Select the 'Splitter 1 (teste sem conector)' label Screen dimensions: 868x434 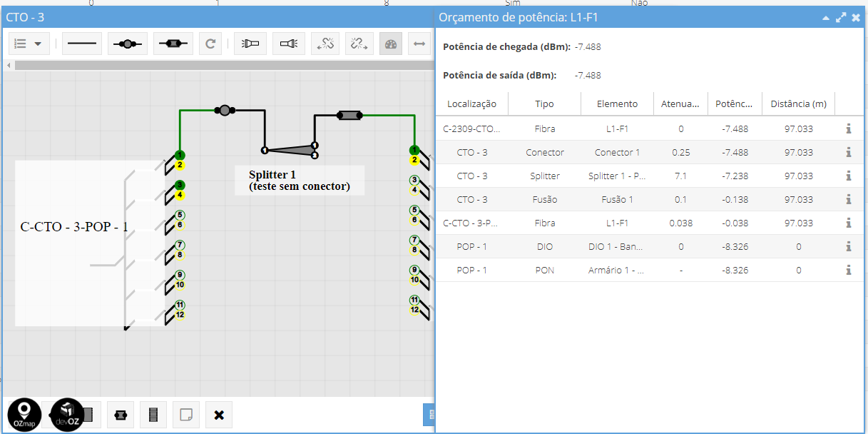[x=300, y=181]
